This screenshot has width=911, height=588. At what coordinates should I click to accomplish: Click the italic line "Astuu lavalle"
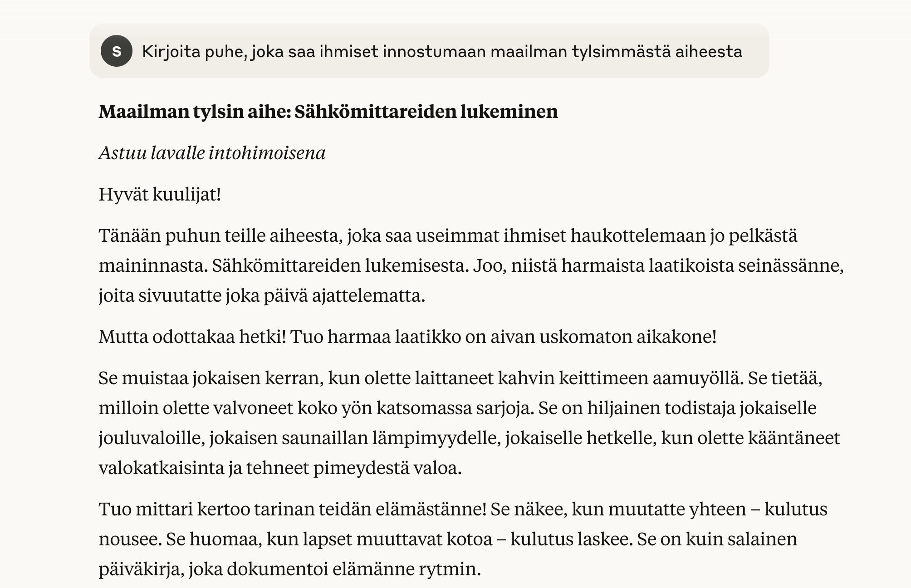152,153
